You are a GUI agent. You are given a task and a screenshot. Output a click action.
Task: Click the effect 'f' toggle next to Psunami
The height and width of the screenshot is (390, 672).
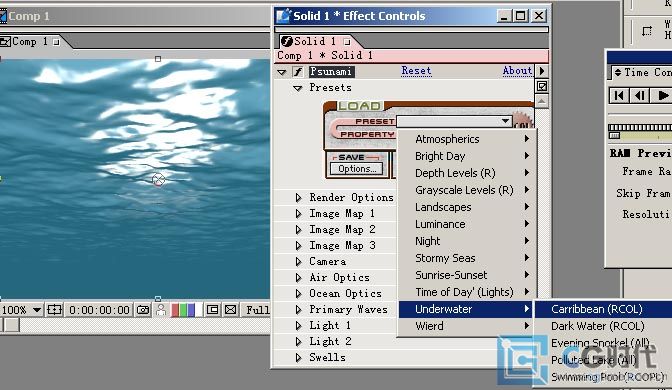(298, 72)
